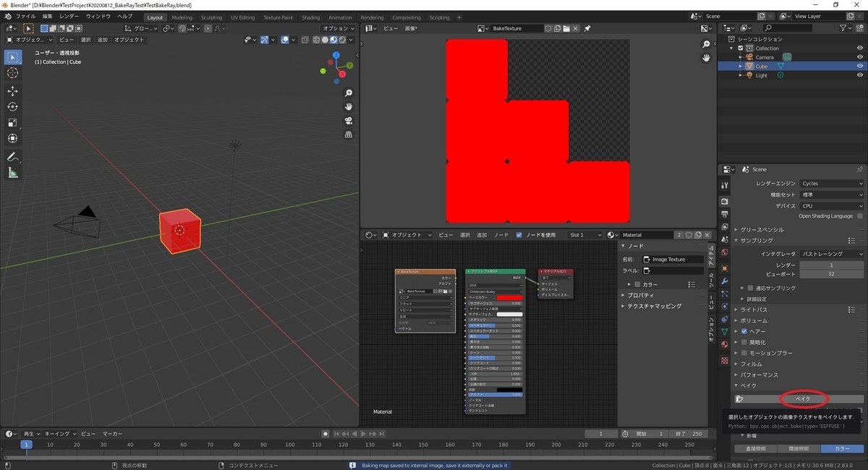The width and height of the screenshot is (868, 470).
Task: Expand the Texture Mapping (テクスチャマッピング) panel
Action: [653, 306]
